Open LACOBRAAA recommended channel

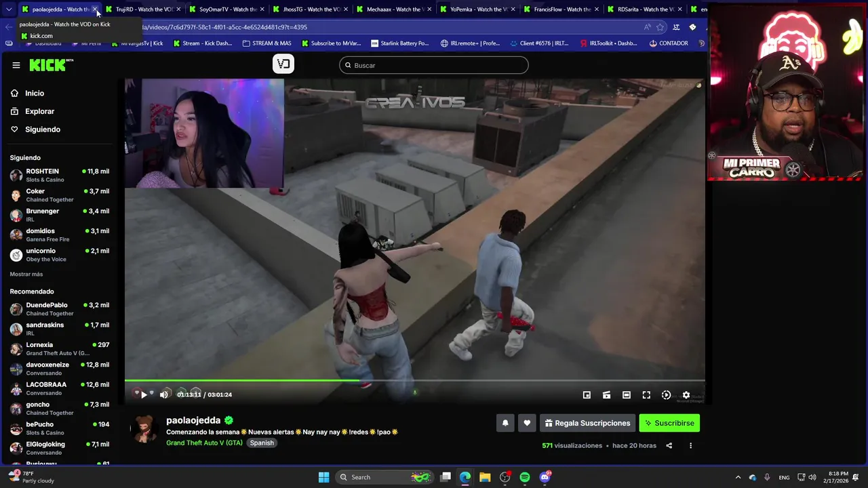tap(60, 388)
